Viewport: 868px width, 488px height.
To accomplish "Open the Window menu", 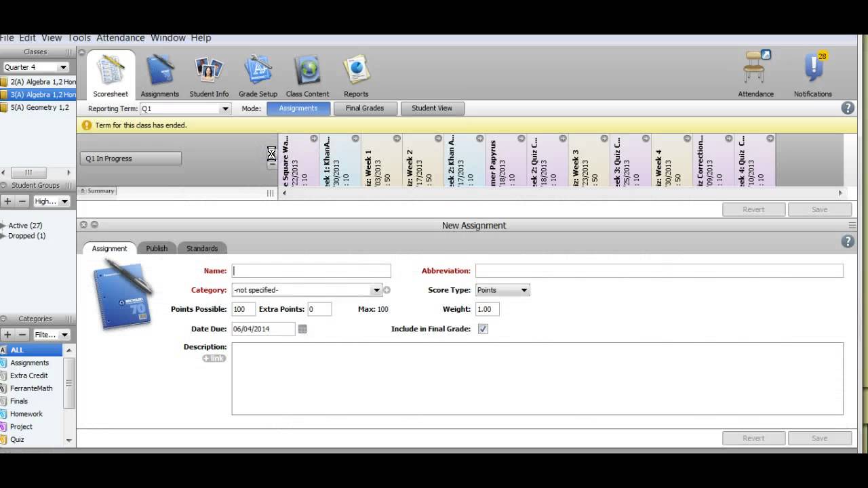I will point(167,38).
